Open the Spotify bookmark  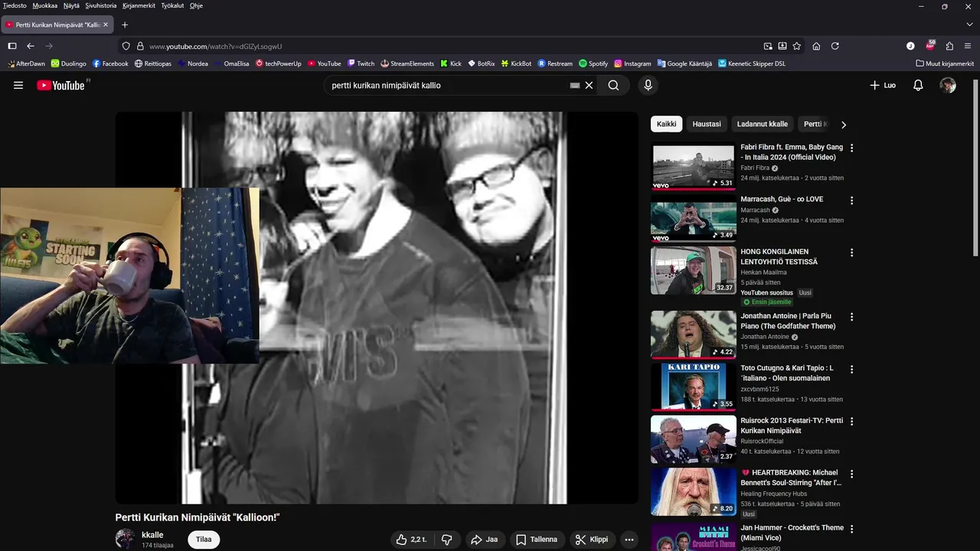[593, 64]
